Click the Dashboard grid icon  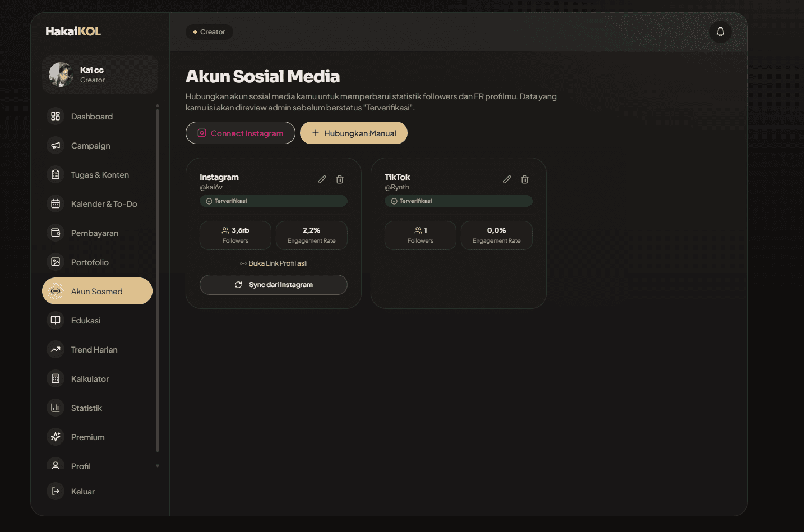pyautogui.click(x=56, y=116)
